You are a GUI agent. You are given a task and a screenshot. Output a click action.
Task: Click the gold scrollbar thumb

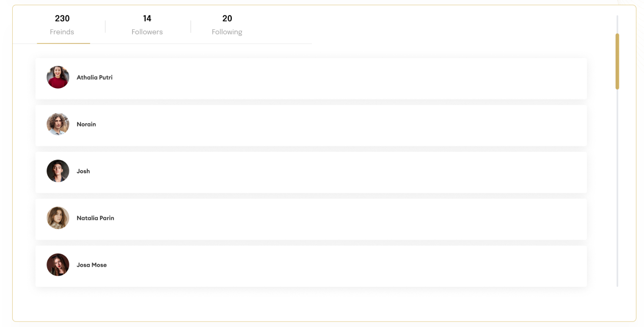point(617,61)
